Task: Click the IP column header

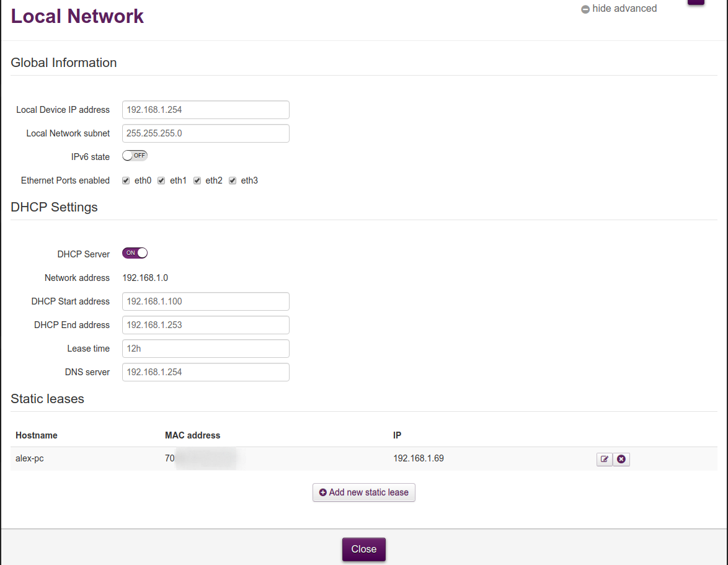Action: [397, 435]
